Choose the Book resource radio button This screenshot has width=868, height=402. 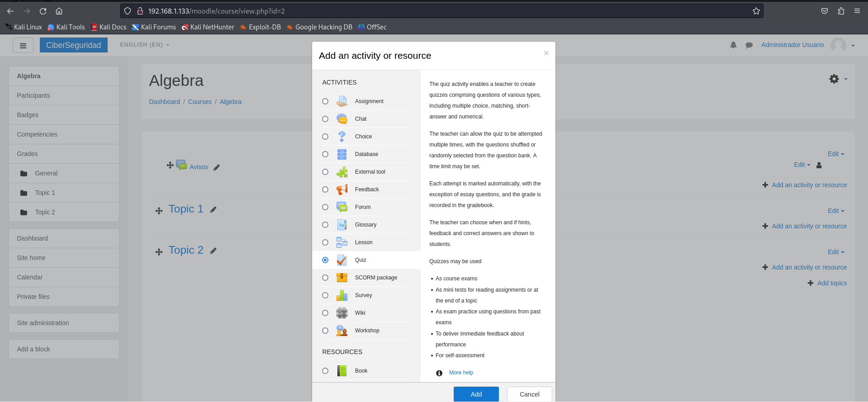pyautogui.click(x=325, y=371)
